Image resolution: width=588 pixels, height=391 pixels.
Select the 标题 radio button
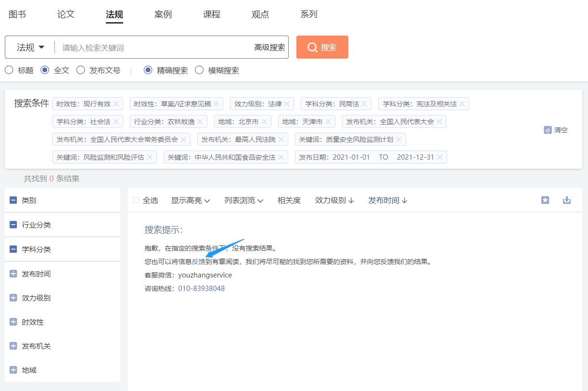coord(9,70)
